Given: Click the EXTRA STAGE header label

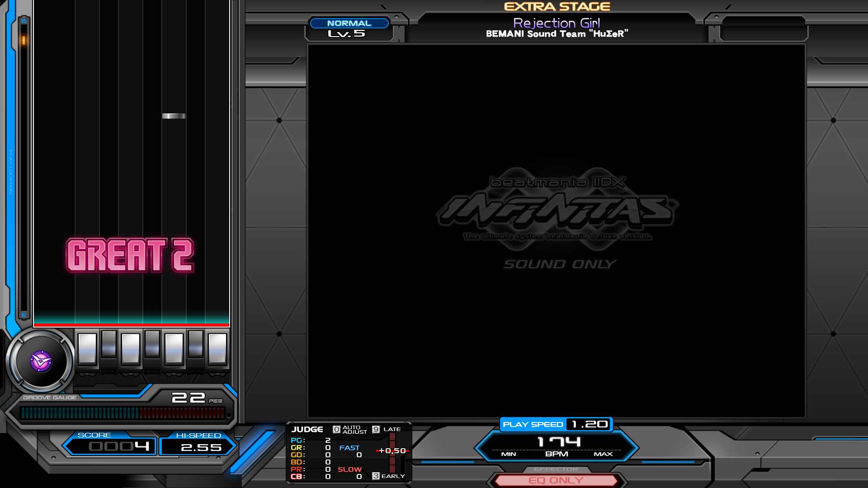Looking at the screenshot, I should (557, 7).
